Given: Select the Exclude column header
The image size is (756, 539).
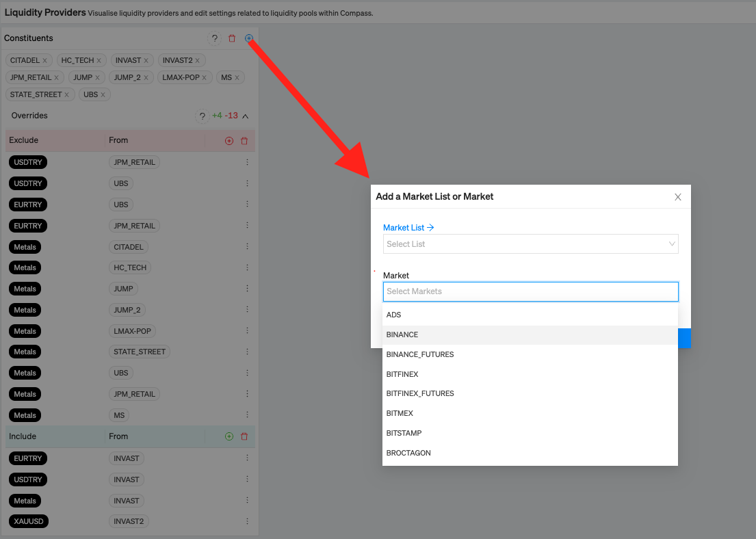Looking at the screenshot, I should tap(24, 140).
